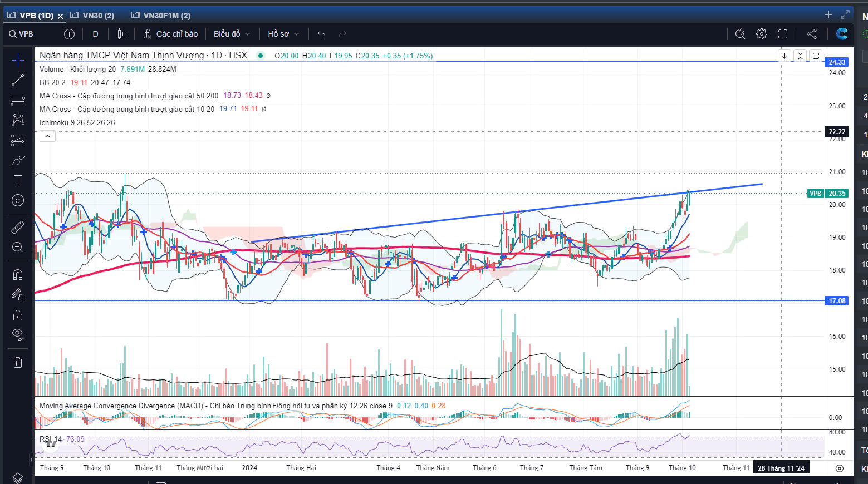Click the green market status dot
This screenshot has height=484, width=868.
(x=261, y=56)
